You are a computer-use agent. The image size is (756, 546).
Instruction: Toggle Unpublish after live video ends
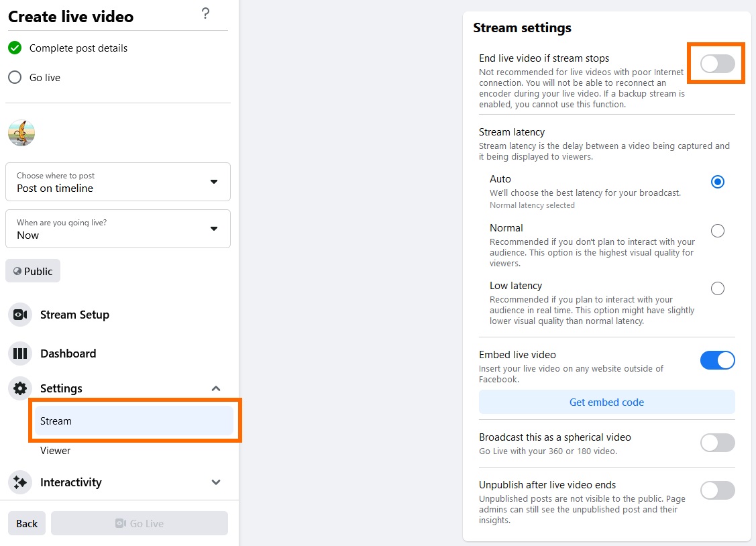717,490
